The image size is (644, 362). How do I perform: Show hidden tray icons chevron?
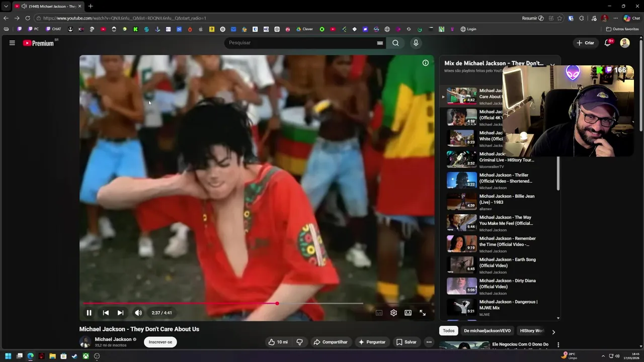pyautogui.click(x=603, y=356)
